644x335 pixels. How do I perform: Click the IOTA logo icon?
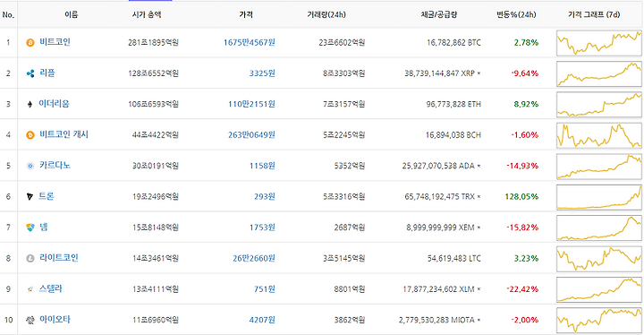pos(30,320)
